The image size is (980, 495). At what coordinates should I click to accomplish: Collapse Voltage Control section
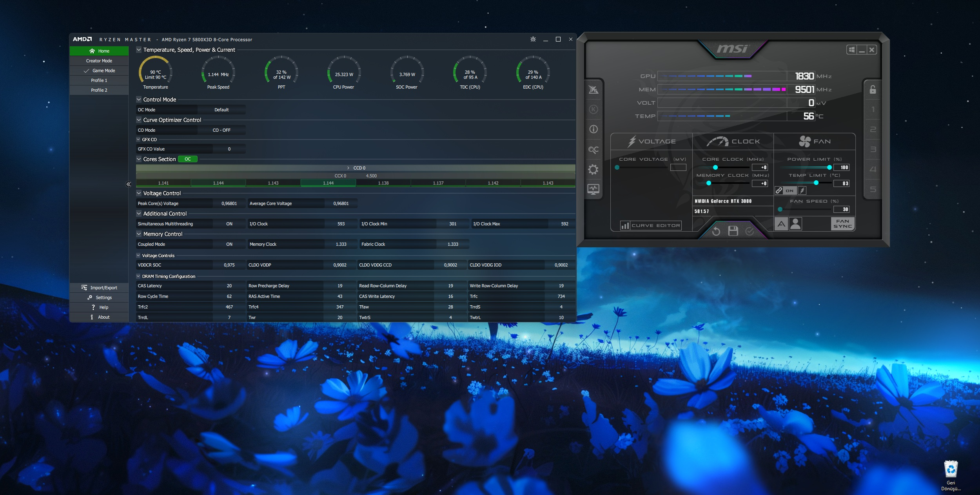[x=139, y=193]
